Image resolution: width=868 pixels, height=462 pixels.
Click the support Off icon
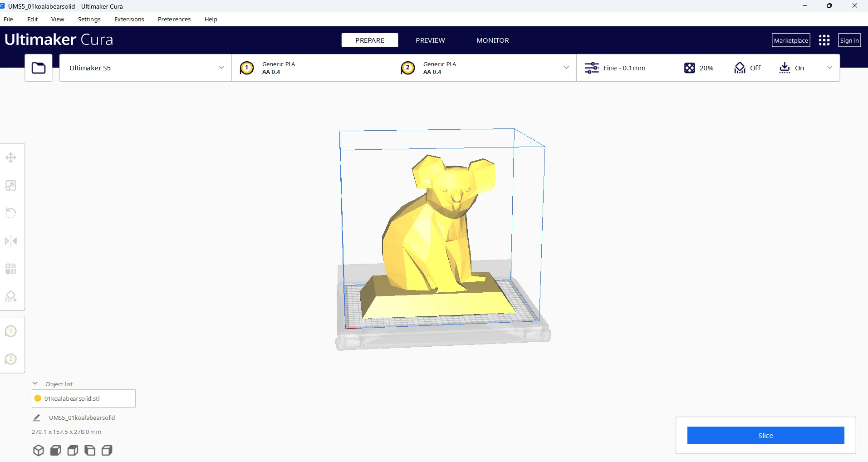tap(740, 68)
